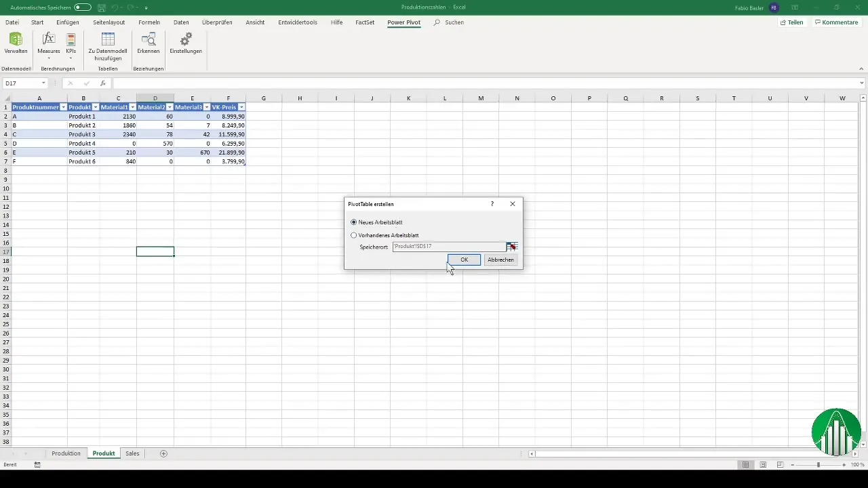The width and height of the screenshot is (868, 488).
Task: Open Produktnummer column filter dropdown
Action: tap(63, 107)
